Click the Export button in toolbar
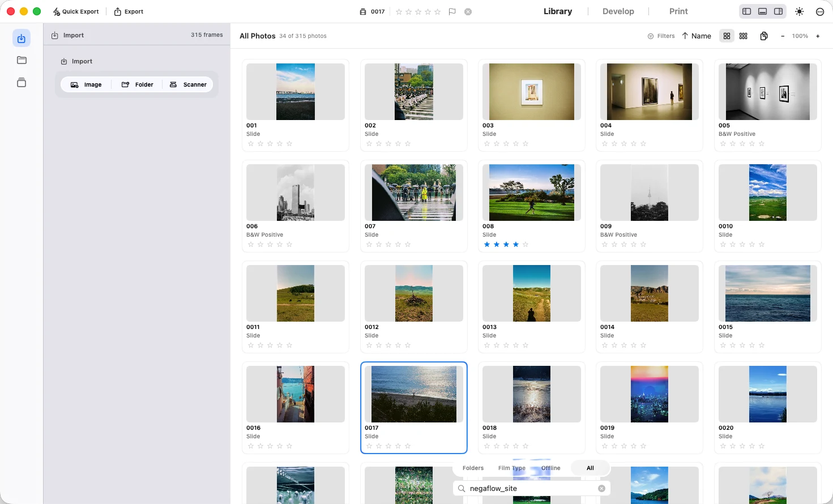 (129, 11)
